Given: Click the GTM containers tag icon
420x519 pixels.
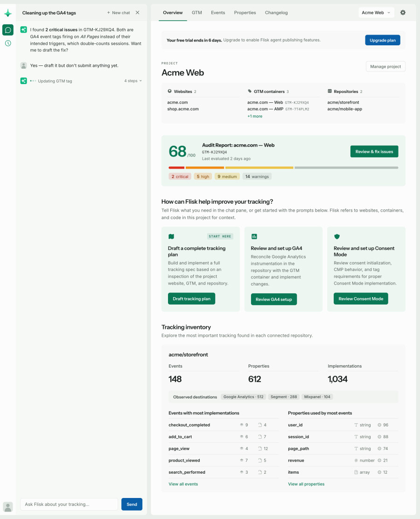Looking at the screenshot, I should click(x=250, y=91).
